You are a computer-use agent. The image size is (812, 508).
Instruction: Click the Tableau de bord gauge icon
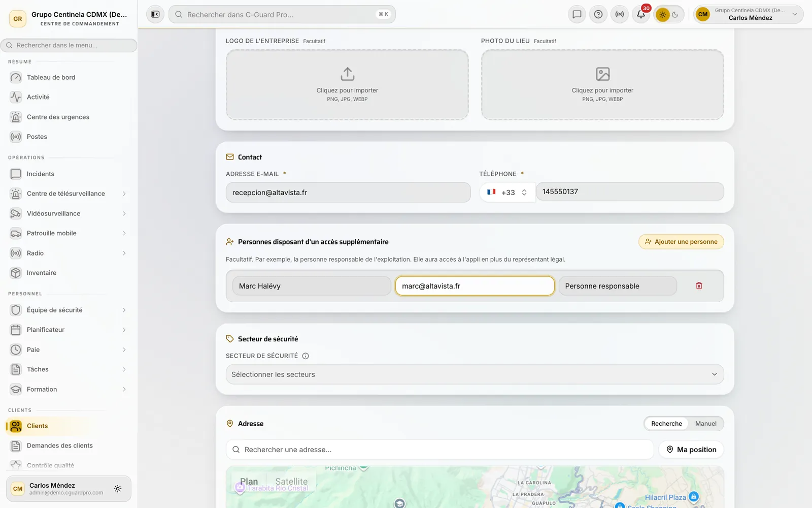pyautogui.click(x=16, y=77)
